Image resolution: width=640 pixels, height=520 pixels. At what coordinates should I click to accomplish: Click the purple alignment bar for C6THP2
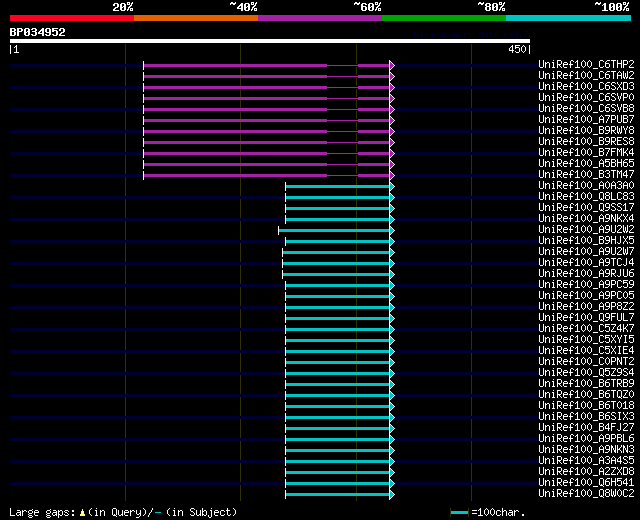coord(267,65)
